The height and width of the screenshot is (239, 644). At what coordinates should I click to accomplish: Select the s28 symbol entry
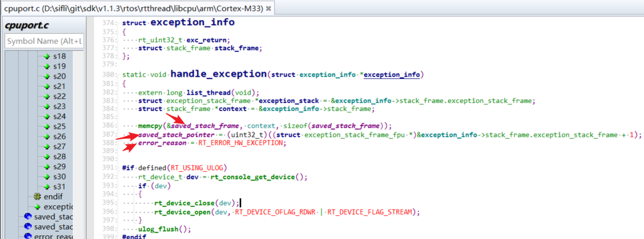tap(60, 156)
